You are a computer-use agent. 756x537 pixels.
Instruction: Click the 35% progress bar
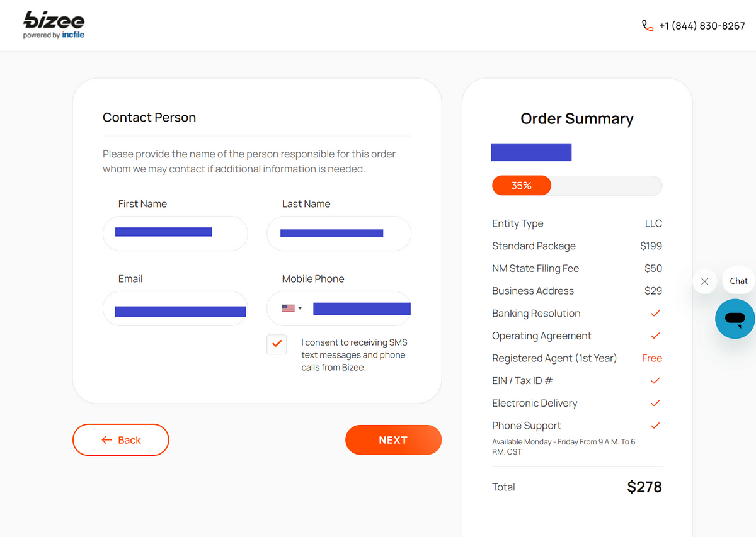[577, 186]
